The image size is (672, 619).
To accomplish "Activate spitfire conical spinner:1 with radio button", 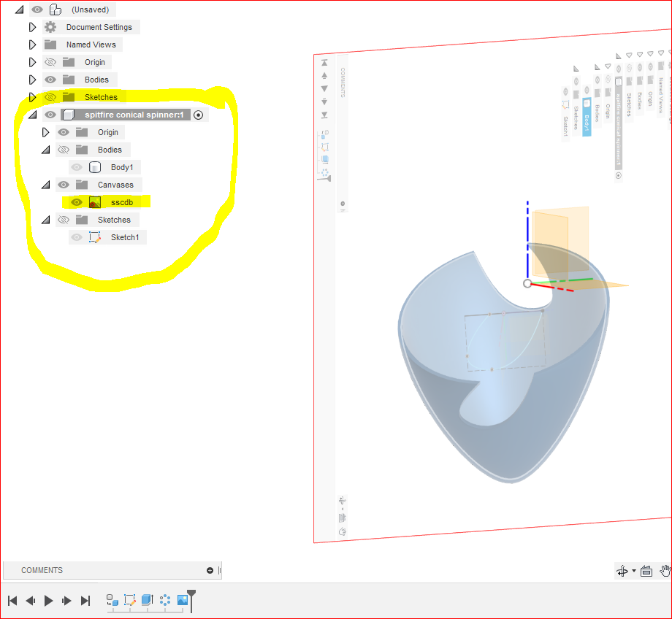I will tap(198, 115).
